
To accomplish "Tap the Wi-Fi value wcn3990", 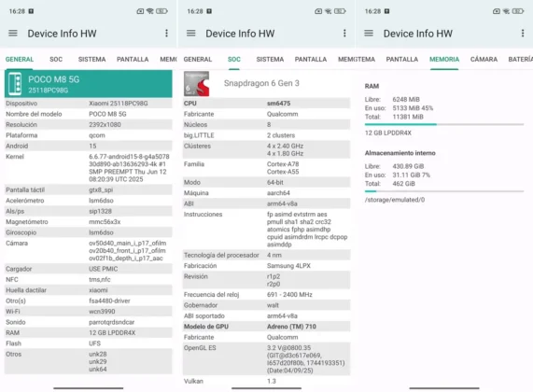I will [x=102, y=312].
